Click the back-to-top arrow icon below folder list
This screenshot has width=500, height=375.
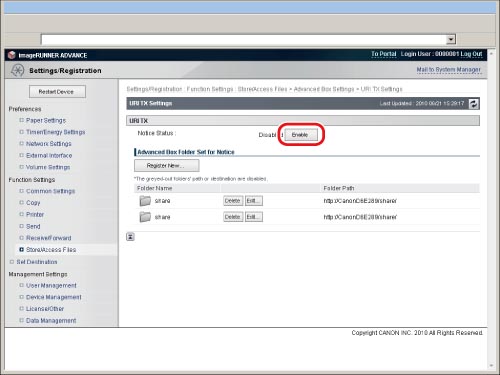click(x=130, y=237)
